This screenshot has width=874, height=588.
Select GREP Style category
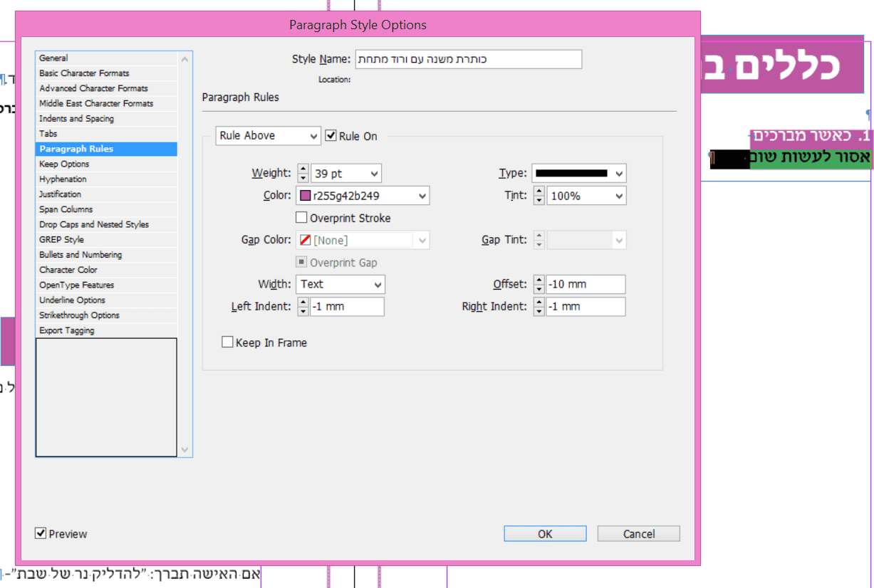tap(107, 240)
